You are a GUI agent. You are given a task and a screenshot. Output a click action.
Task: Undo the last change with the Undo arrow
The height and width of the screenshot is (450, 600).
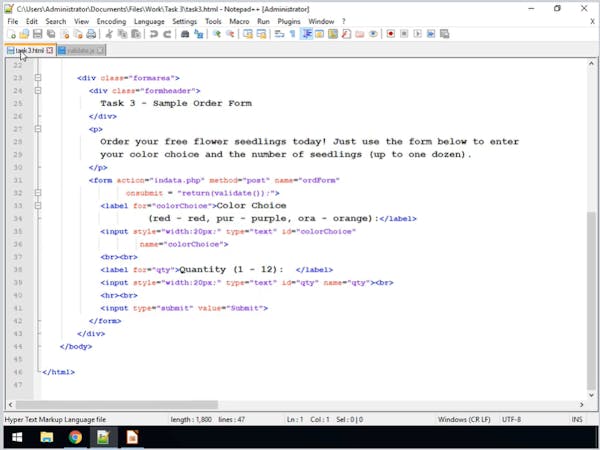tap(154, 34)
